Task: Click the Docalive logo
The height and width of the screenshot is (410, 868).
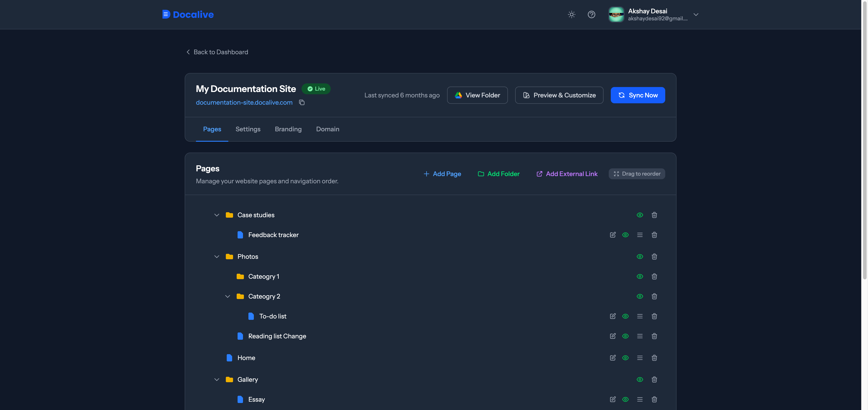Action: (x=188, y=14)
